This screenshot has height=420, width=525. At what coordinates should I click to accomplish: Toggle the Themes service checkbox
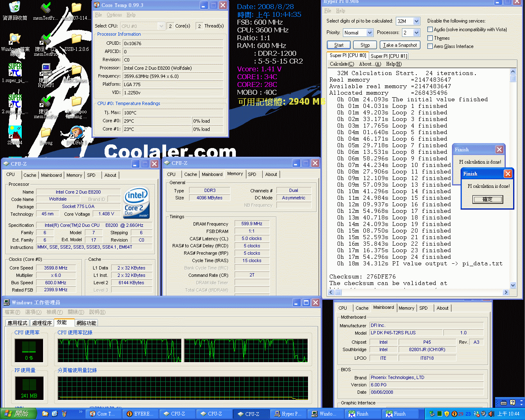430,38
